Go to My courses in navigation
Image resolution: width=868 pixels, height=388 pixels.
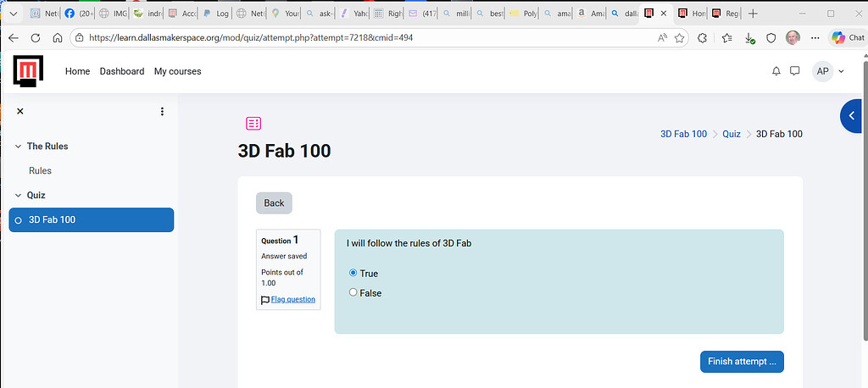(x=177, y=71)
